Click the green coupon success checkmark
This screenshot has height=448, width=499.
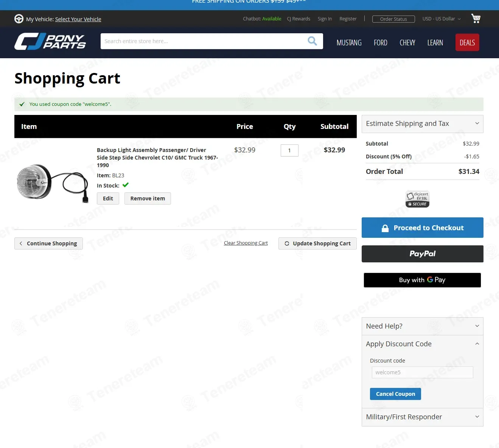[x=22, y=104]
